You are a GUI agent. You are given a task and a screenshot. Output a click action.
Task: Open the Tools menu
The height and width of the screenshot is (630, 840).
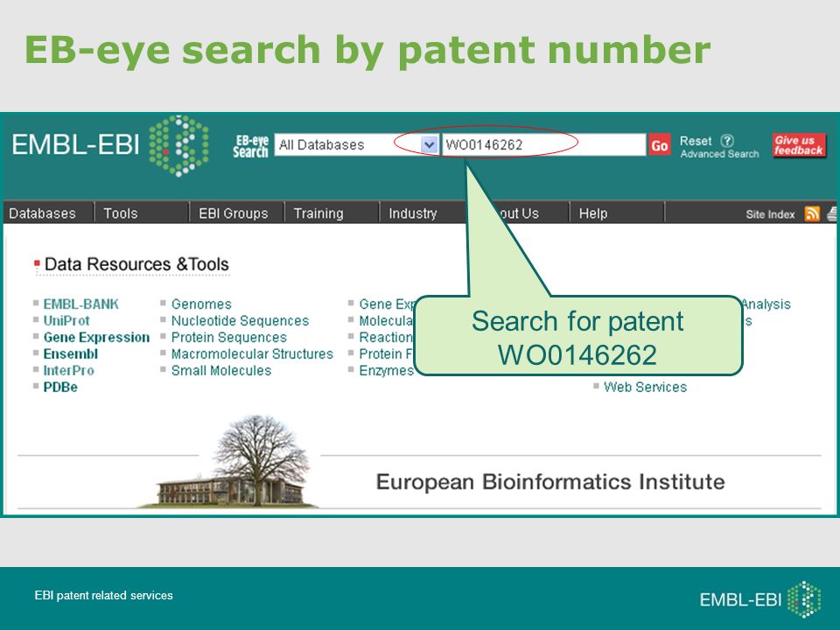[x=121, y=213]
